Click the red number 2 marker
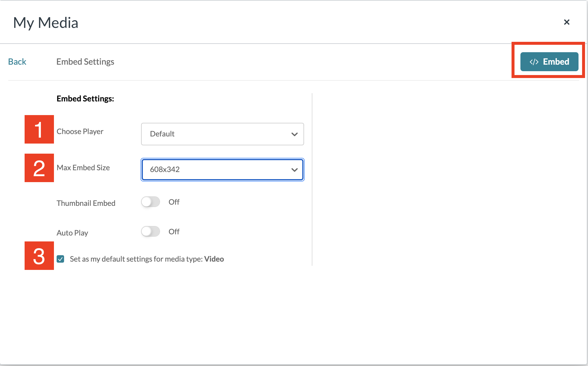Image resolution: width=588 pixels, height=366 pixels. point(39,168)
